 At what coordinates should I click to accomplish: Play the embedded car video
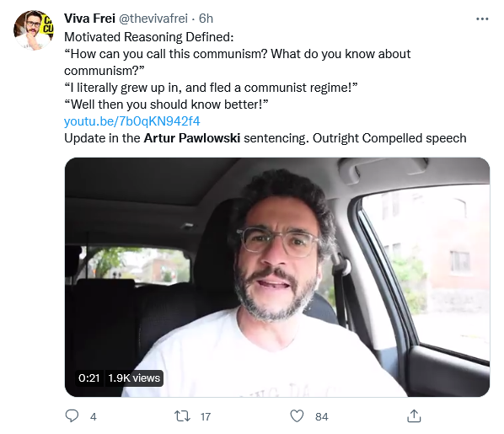click(277, 277)
